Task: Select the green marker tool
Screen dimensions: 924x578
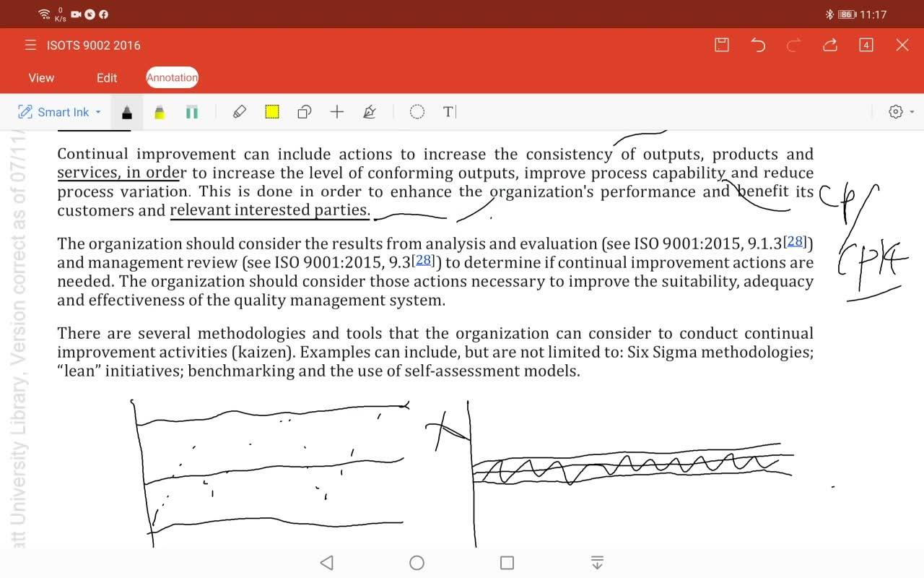Action: [192, 112]
